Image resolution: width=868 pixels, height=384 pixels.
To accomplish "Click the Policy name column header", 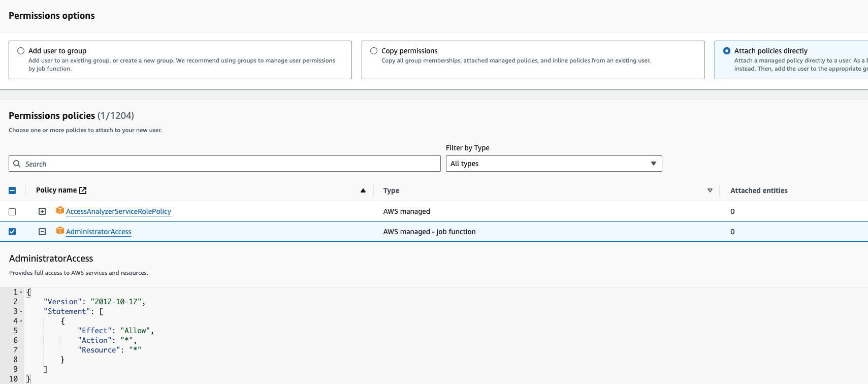I will click(x=56, y=190).
